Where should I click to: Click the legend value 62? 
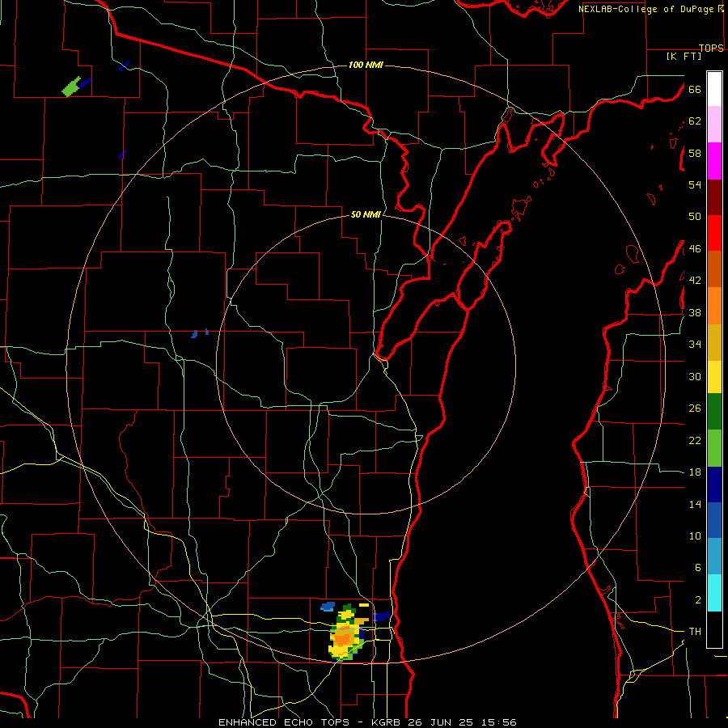point(695,121)
